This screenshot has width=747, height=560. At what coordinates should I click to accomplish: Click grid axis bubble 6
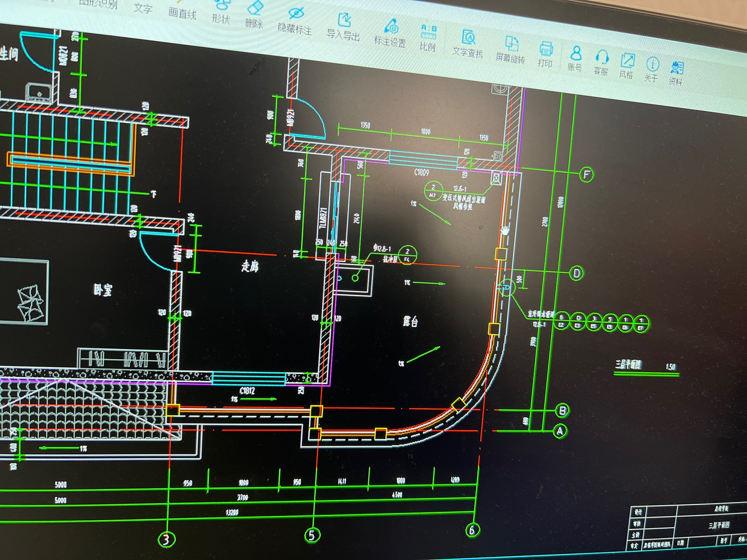click(x=472, y=530)
